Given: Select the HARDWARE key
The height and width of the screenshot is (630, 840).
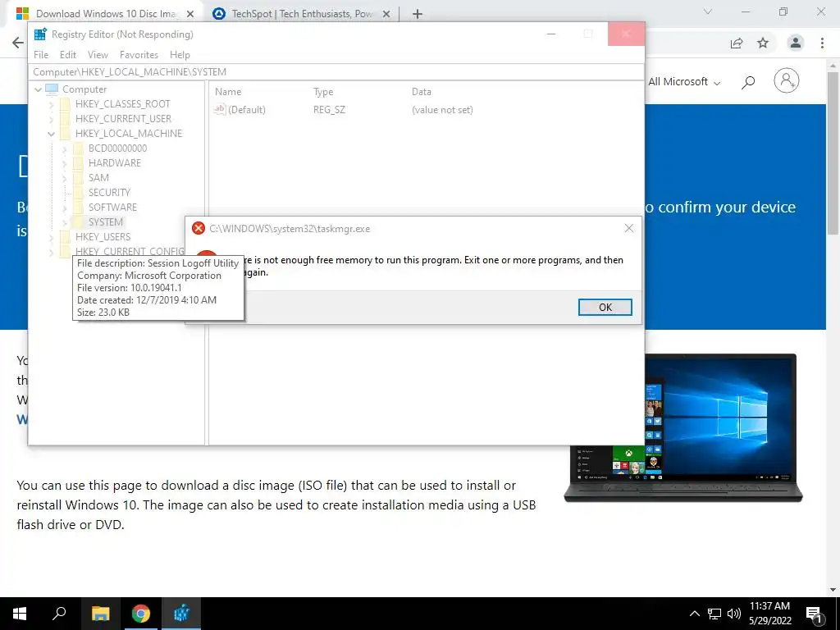Looking at the screenshot, I should 115,163.
